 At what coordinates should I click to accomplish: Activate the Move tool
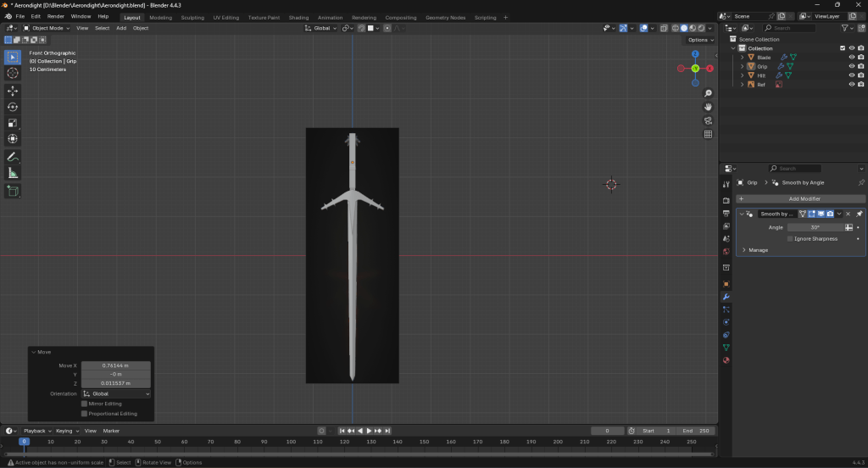(13, 91)
